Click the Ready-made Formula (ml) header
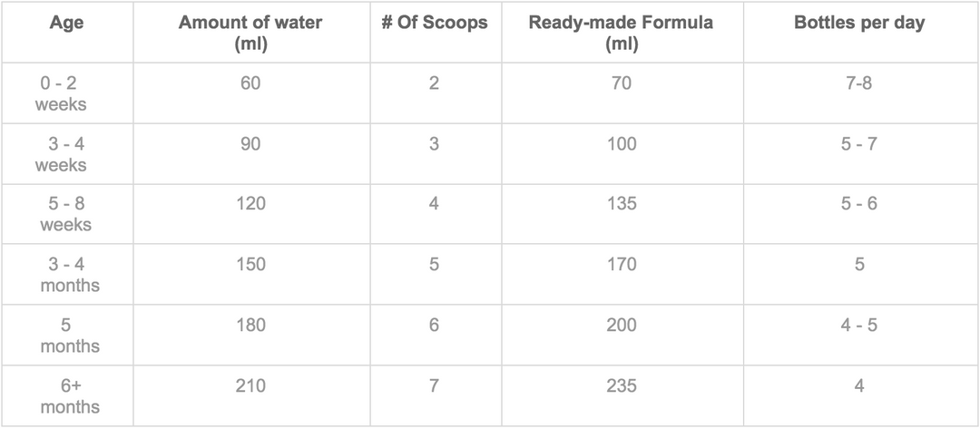The height and width of the screenshot is (428, 980). (x=622, y=34)
